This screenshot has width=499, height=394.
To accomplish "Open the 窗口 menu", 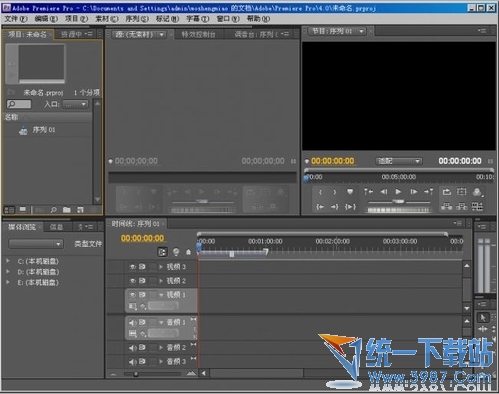I will [228, 19].
